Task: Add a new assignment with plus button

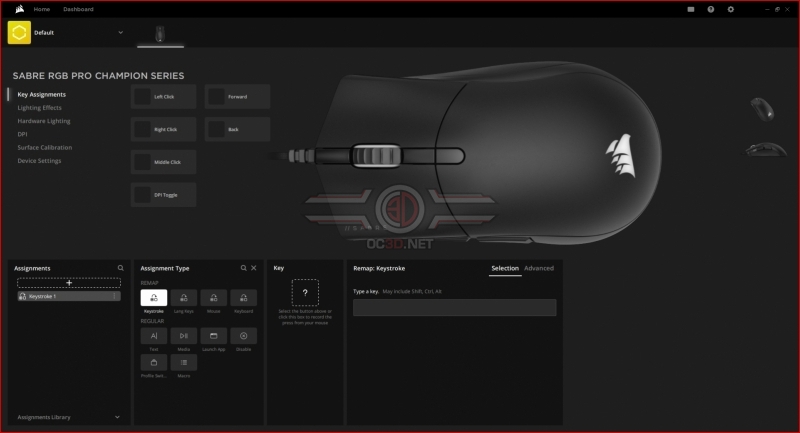Action: 69,283
